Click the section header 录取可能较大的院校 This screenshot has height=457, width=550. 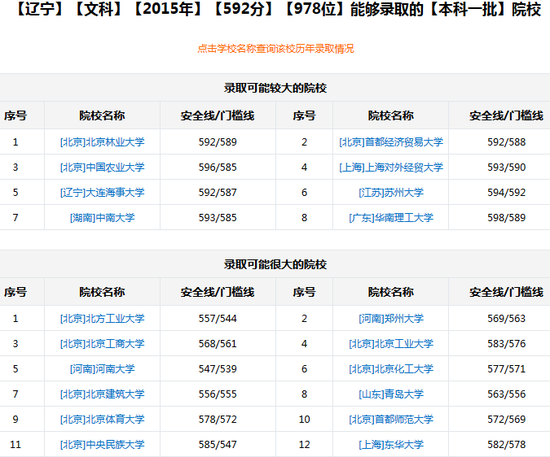276,88
